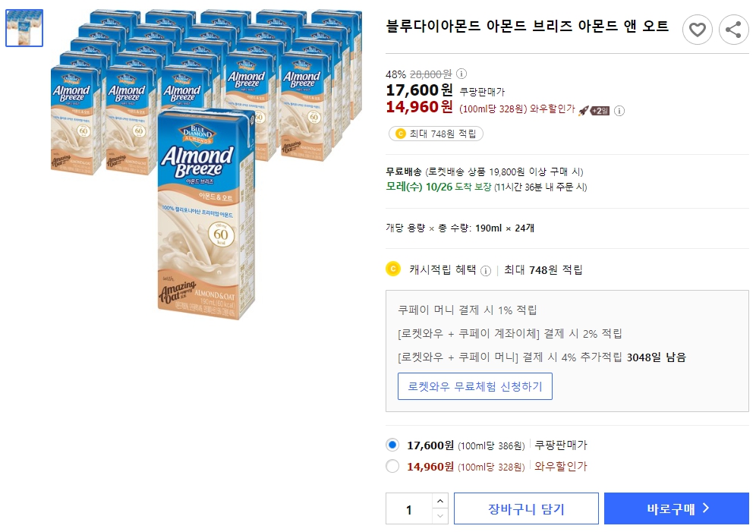Add product to wishlist with heart icon

point(698,30)
